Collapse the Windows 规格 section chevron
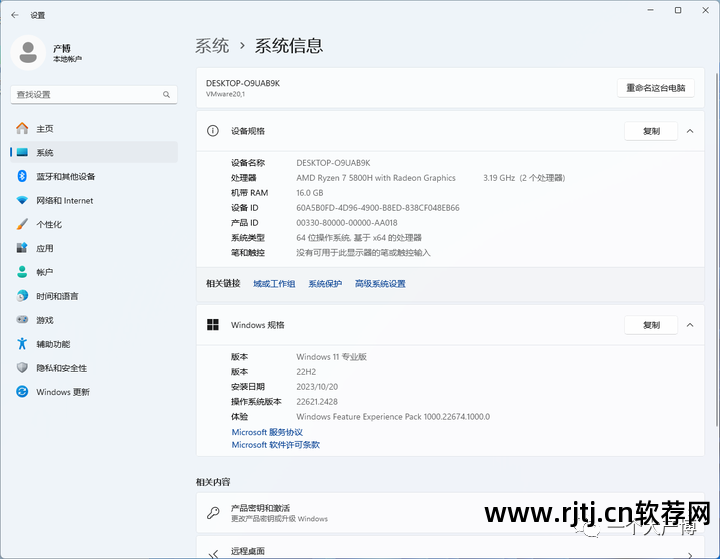This screenshot has width=720, height=559. tap(690, 325)
